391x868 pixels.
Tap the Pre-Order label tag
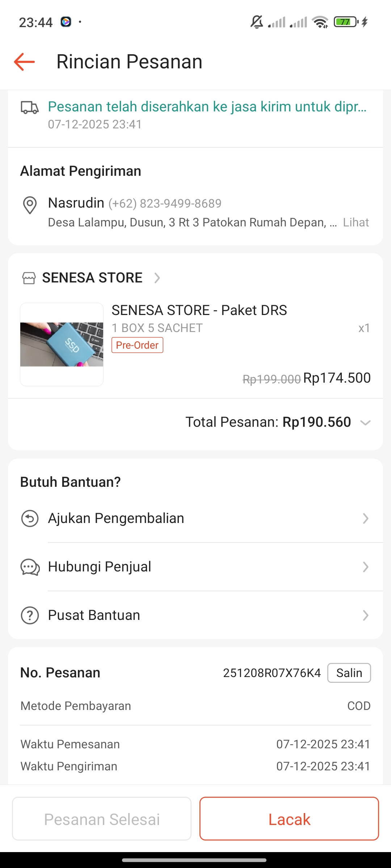pos(137,345)
